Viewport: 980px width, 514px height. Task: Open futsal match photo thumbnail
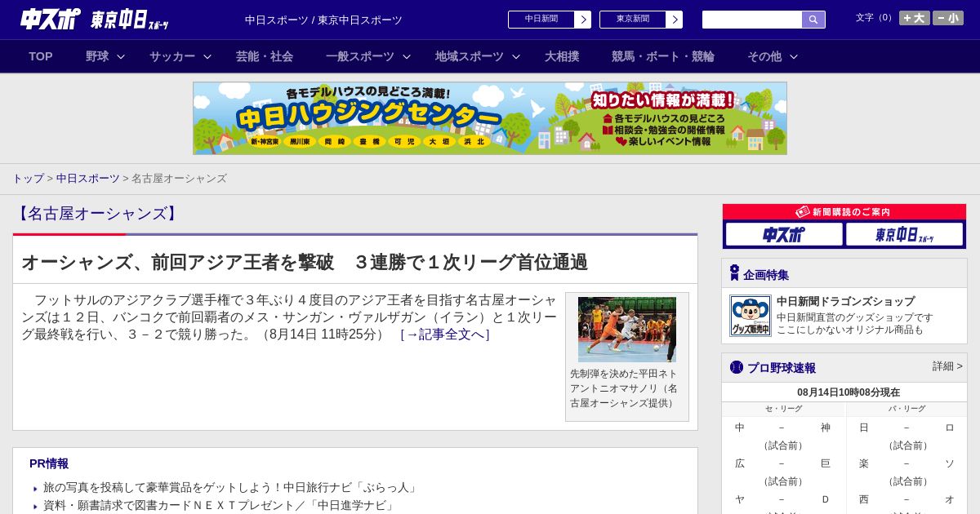(627, 330)
